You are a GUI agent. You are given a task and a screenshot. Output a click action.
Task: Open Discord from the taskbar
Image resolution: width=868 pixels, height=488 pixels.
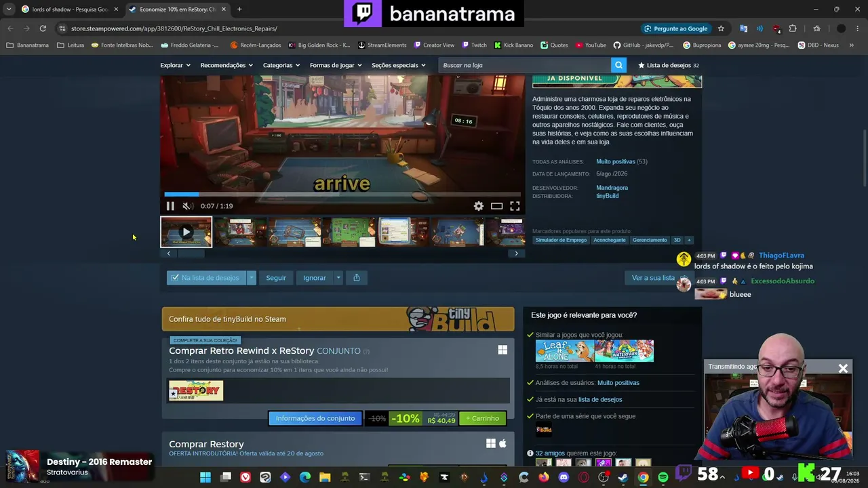pos(564,477)
